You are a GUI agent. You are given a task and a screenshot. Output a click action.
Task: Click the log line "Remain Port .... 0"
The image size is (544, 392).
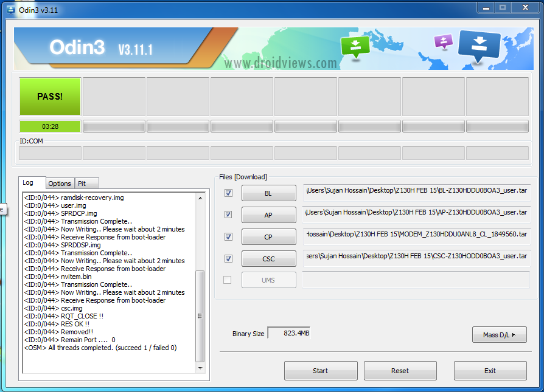coord(70,340)
